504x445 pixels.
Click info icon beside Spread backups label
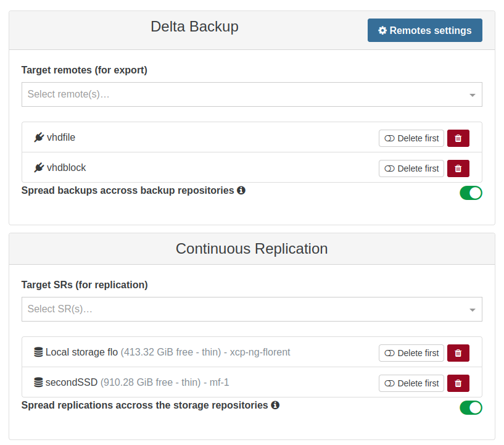pos(241,190)
